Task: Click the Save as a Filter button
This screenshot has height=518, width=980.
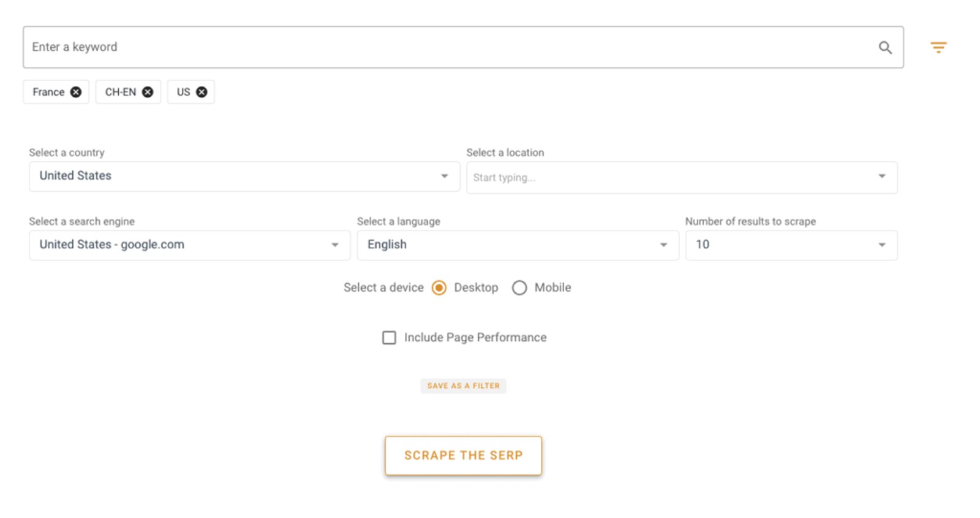Action: pos(463,386)
